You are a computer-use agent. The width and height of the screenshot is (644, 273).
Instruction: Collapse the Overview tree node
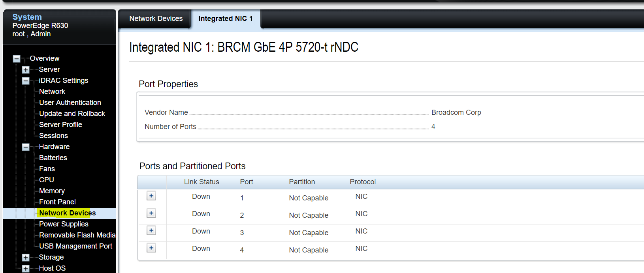(17, 59)
